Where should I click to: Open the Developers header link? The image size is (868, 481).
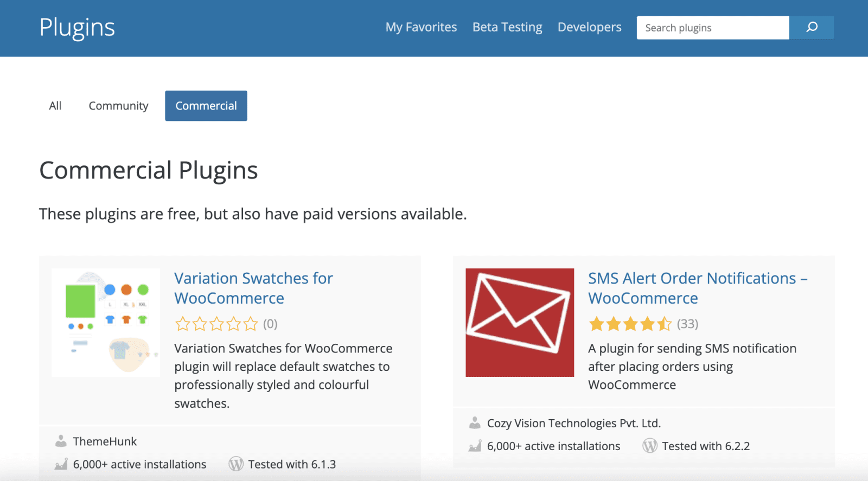pos(589,27)
